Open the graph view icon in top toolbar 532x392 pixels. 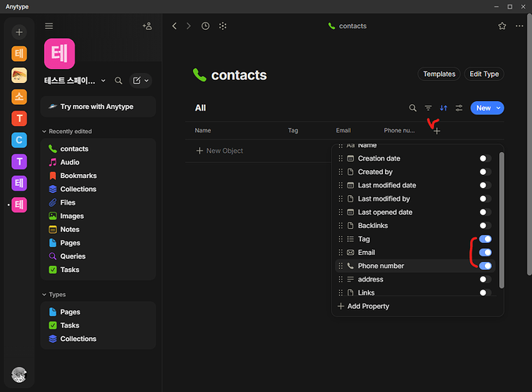coord(223,26)
